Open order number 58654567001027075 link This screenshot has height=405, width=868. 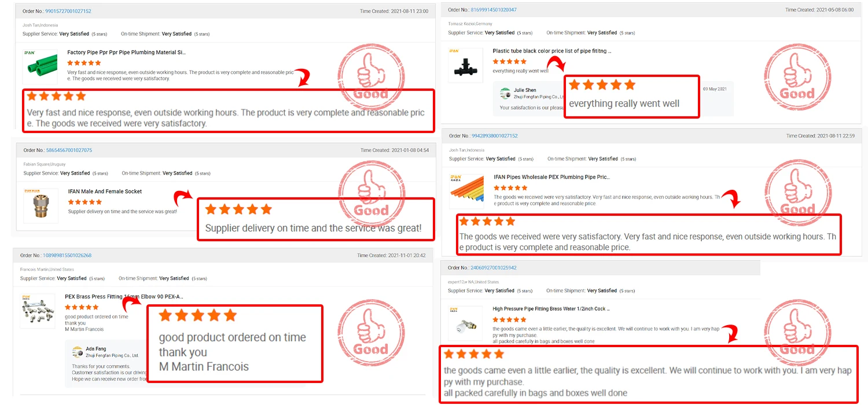point(69,150)
